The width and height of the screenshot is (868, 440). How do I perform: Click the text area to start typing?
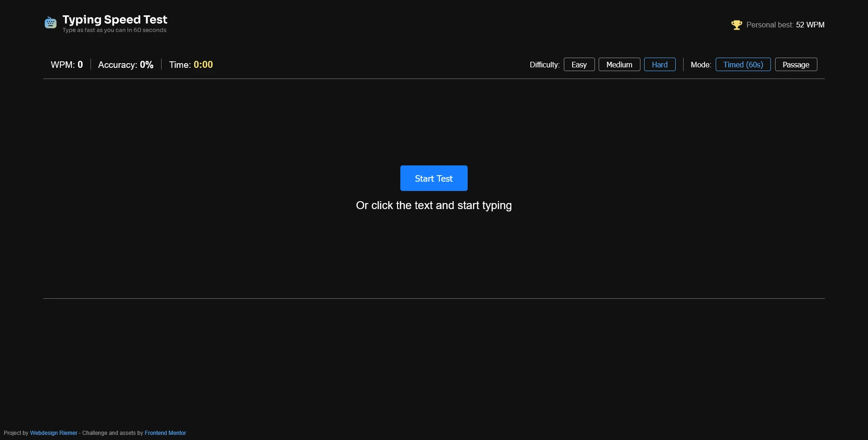coord(433,205)
